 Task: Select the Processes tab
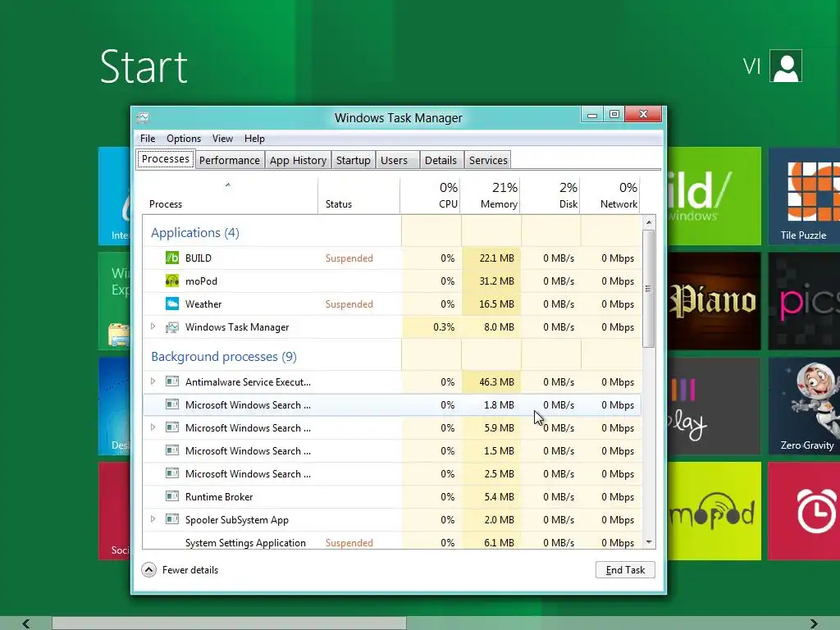[166, 159]
